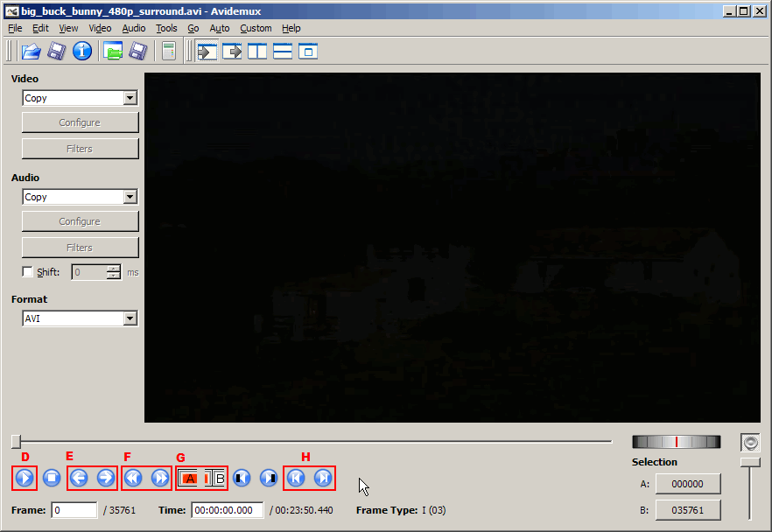The image size is (772, 532).
Task: Open the calculator tool icon
Action: coord(169,51)
